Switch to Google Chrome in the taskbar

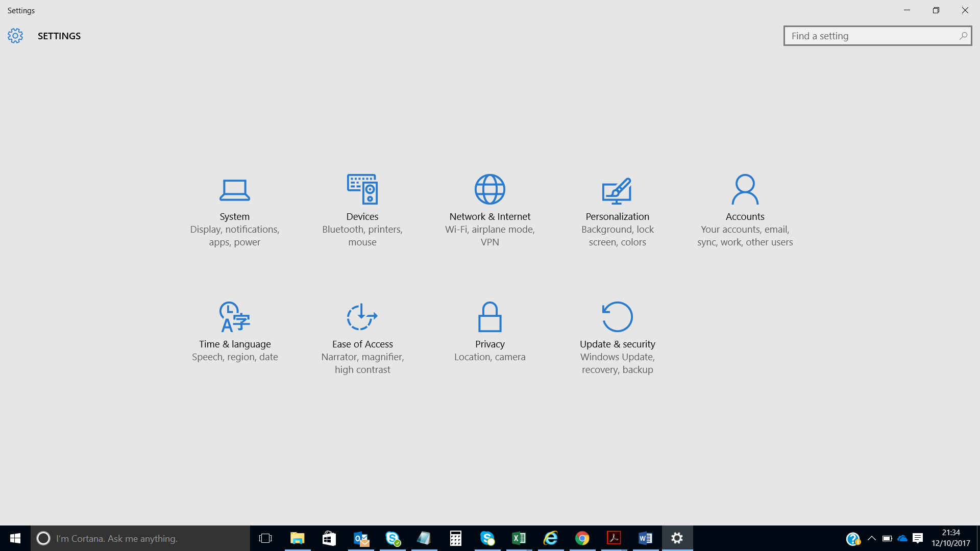[x=582, y=538]
